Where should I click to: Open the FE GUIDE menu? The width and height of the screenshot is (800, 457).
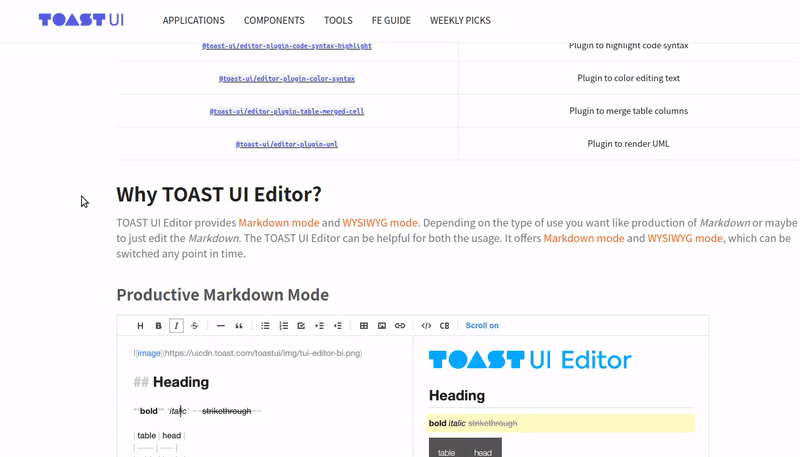[x=391, y=20]
